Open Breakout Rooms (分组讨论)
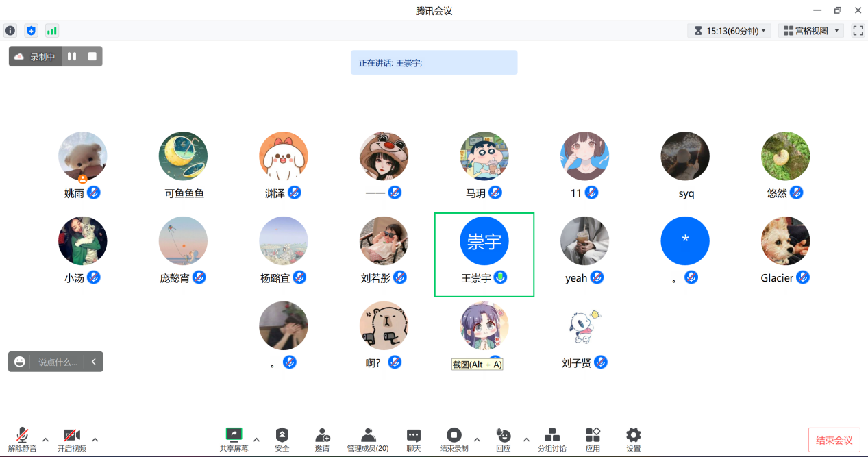 [x=551, y=439]
